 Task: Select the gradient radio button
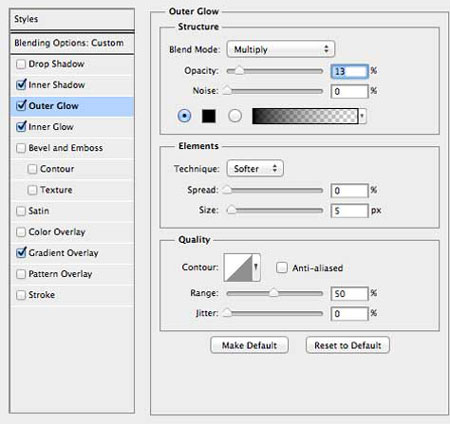tap(235, 116)
